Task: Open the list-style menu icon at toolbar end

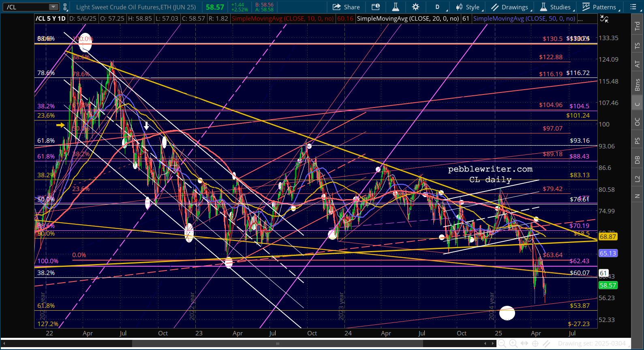Action: (633, 7)
